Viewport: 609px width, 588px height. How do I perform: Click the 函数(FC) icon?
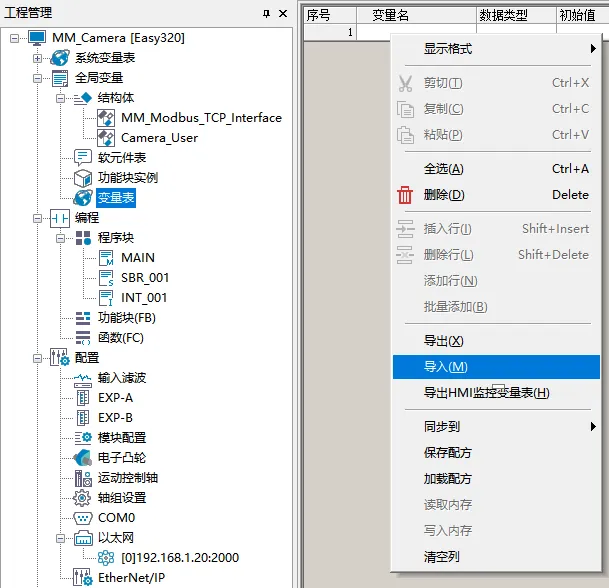coord(83,338)
